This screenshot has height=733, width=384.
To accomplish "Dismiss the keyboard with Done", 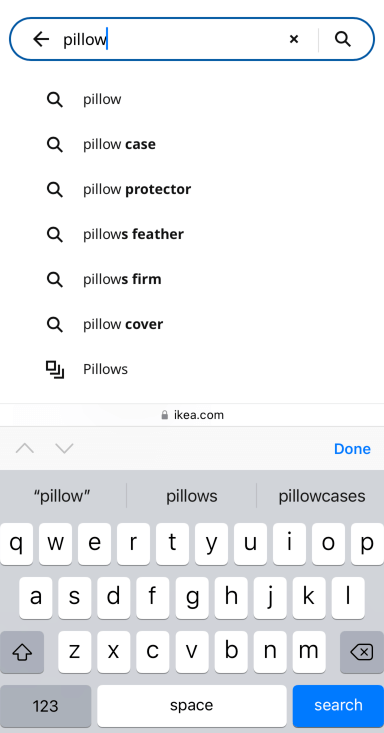I will [x=352, y=449].
